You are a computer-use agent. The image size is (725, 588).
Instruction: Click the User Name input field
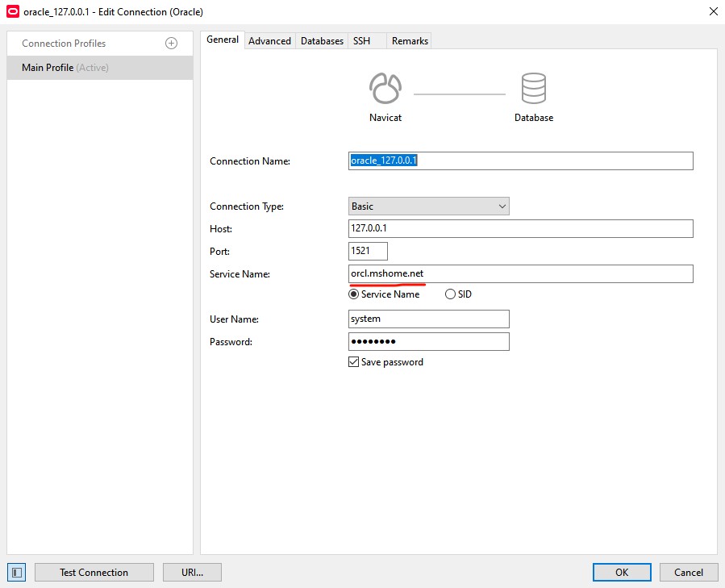pos(428,319)
